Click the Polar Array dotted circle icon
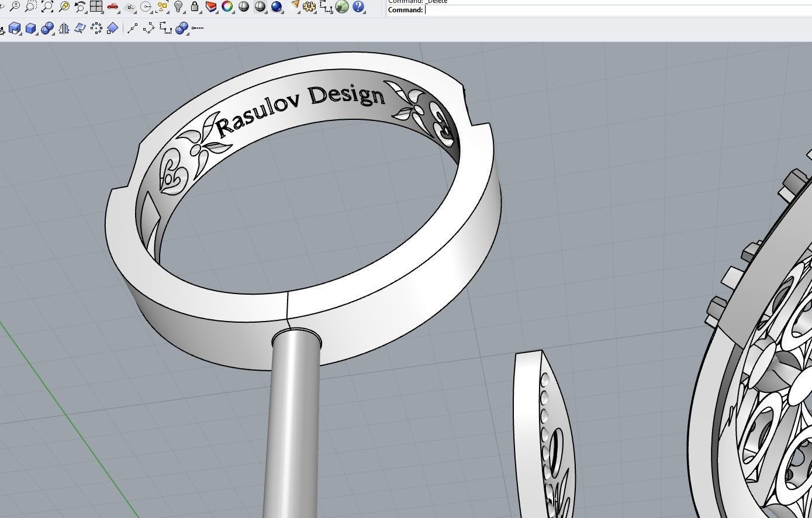Image resolution: width=812 pixels, height=518 pixels. tap(96, 28)
